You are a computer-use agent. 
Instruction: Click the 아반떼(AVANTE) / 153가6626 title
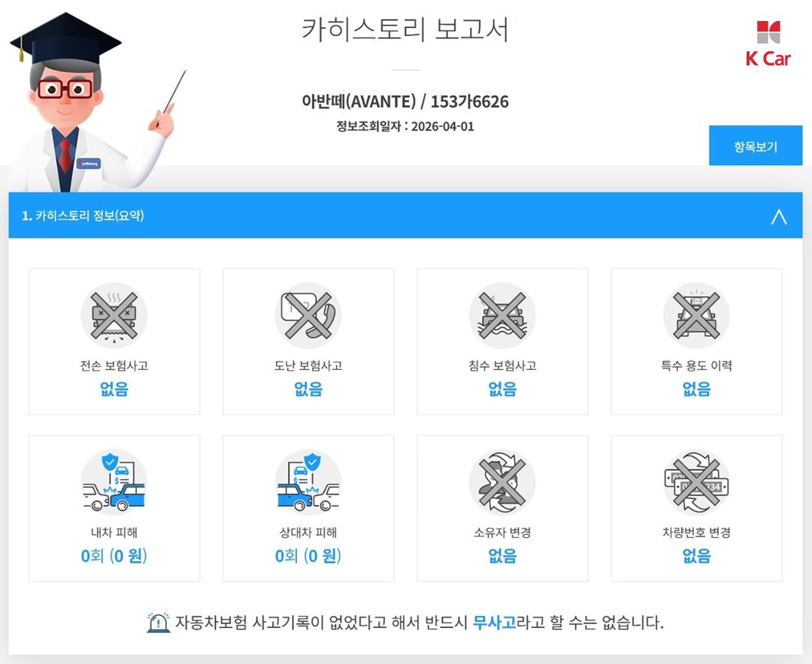point(405,101)
